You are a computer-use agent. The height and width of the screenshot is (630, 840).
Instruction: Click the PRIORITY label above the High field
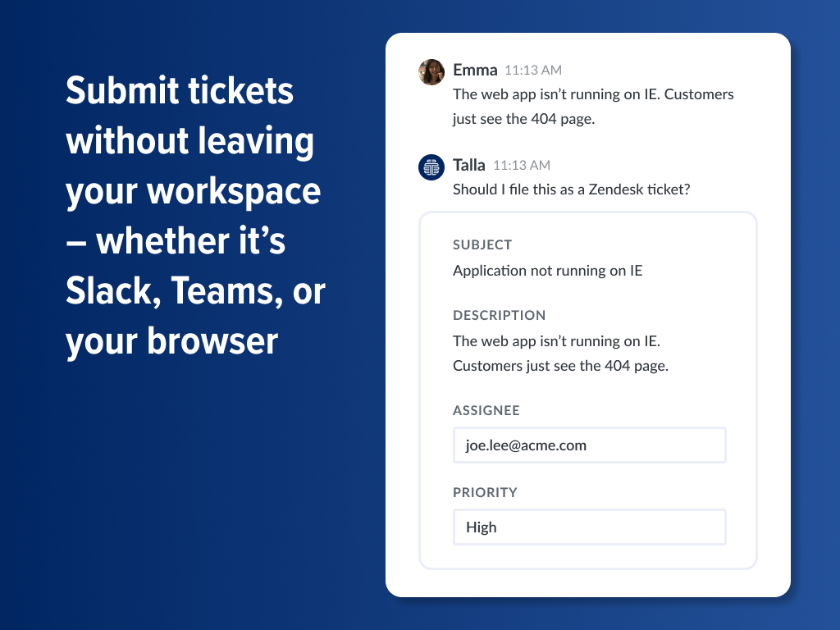point(485,492)
